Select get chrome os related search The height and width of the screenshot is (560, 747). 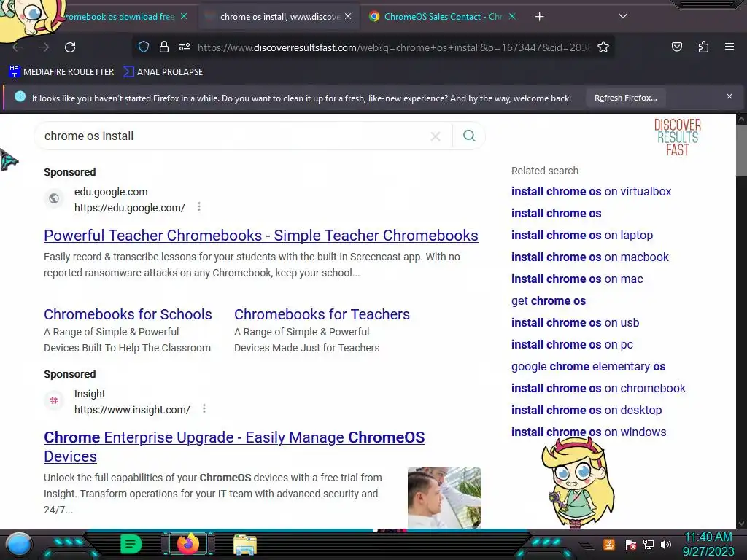(549, 301)
